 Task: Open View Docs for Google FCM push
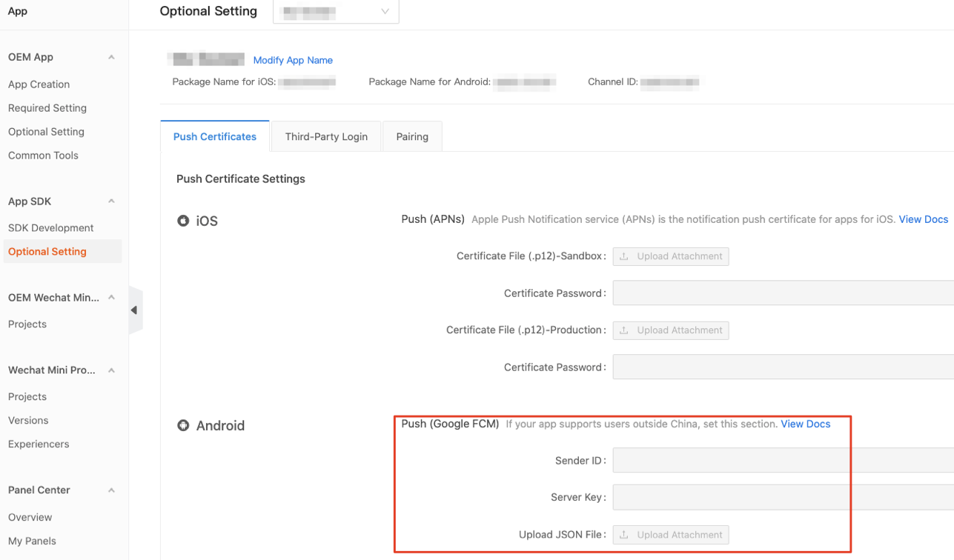(805, 424)
